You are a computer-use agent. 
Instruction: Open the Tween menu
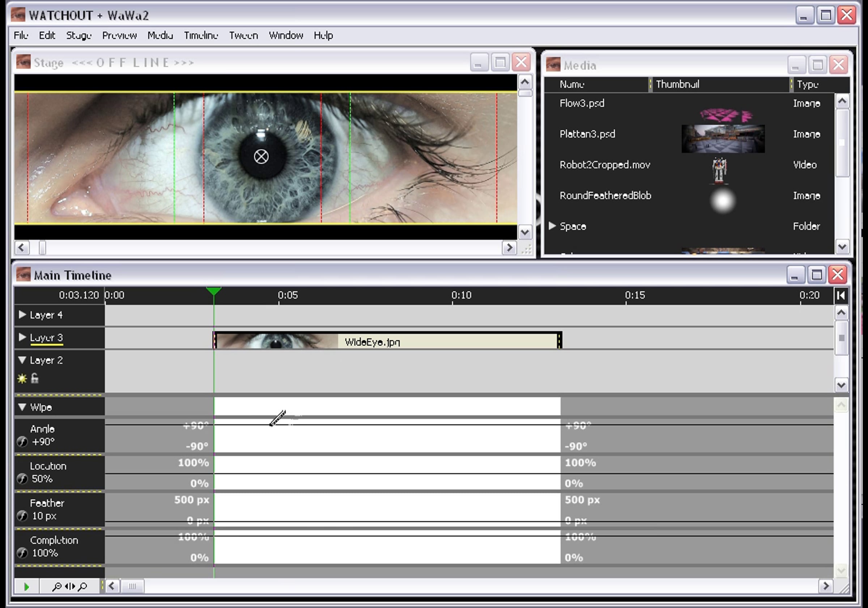[x=243, y=35]
